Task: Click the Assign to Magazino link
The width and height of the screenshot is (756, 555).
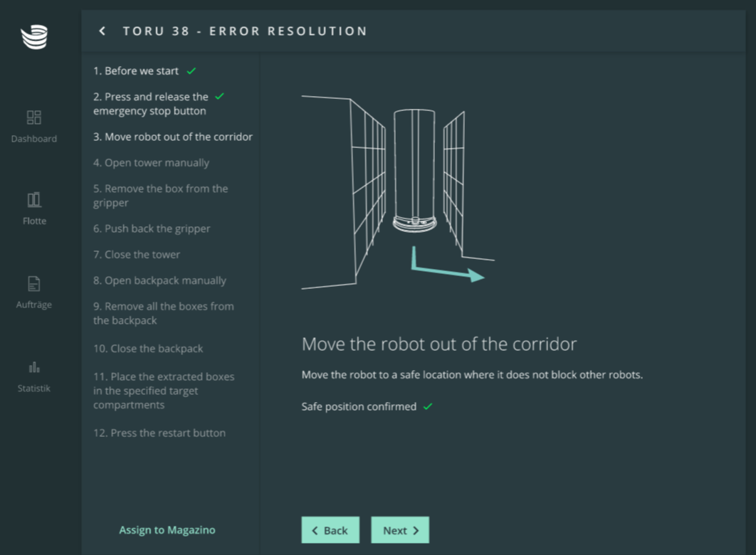Action: coord(167,530)
